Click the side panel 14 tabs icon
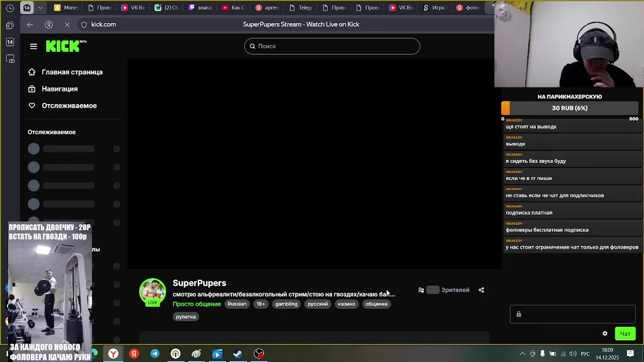Image resolution: width=644 pixels, height=362 pixels. (x=10, y=42)
